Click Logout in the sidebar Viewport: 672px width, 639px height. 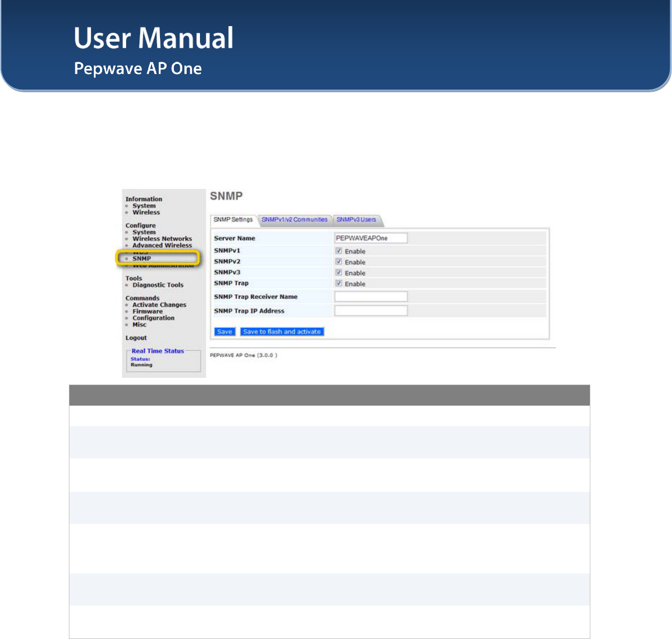(x=136, y=338)
